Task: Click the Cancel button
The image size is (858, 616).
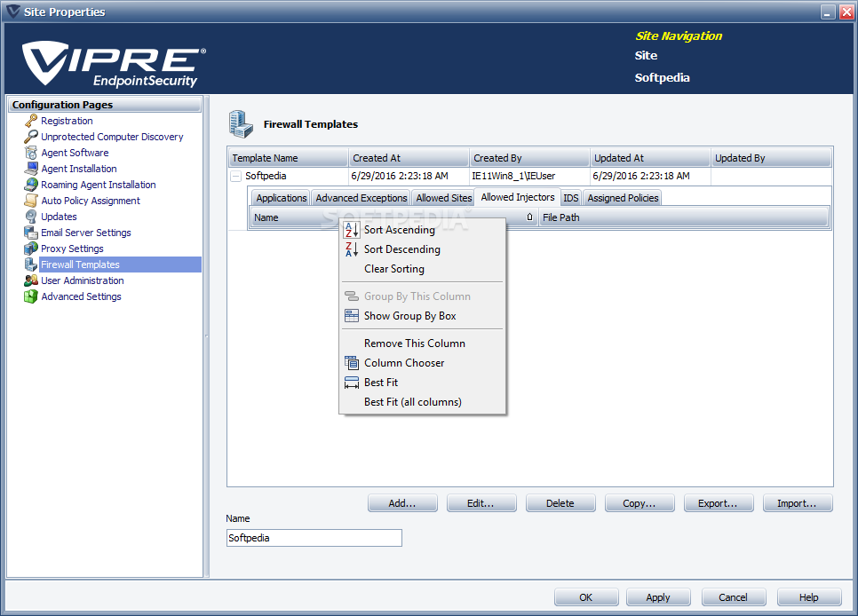Action: tap(734, 597)
